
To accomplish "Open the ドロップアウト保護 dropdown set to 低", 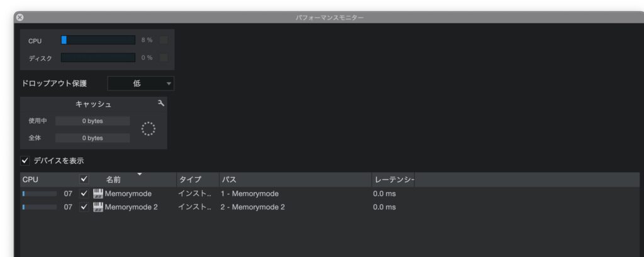I will (x=141, y=84).
